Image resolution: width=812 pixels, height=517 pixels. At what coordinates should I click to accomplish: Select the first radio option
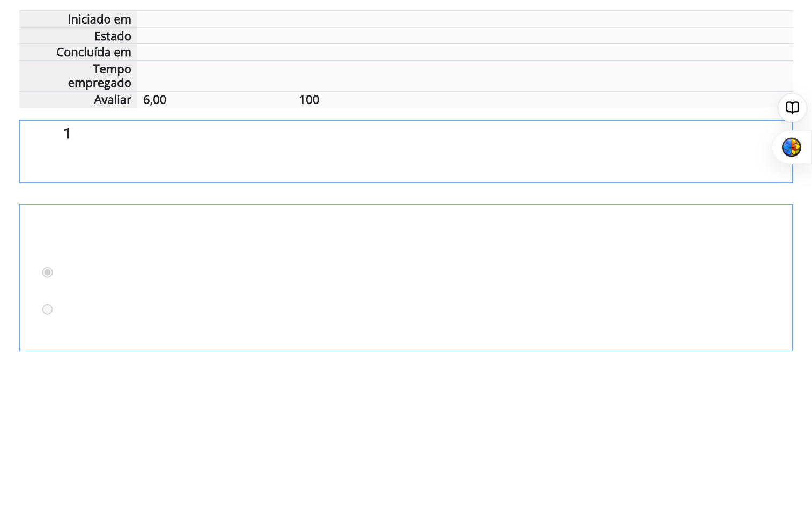pyautogui.click(x=47, y=272)
